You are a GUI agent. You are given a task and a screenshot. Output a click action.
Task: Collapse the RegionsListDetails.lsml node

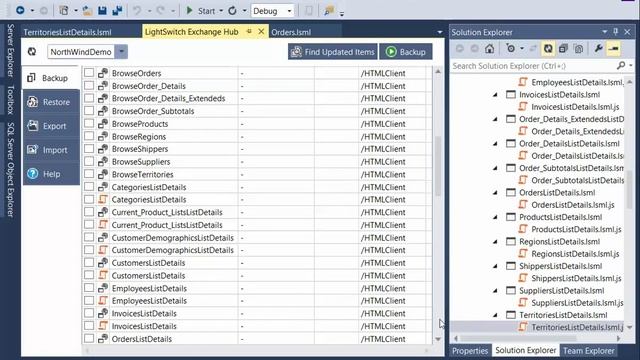495,242
